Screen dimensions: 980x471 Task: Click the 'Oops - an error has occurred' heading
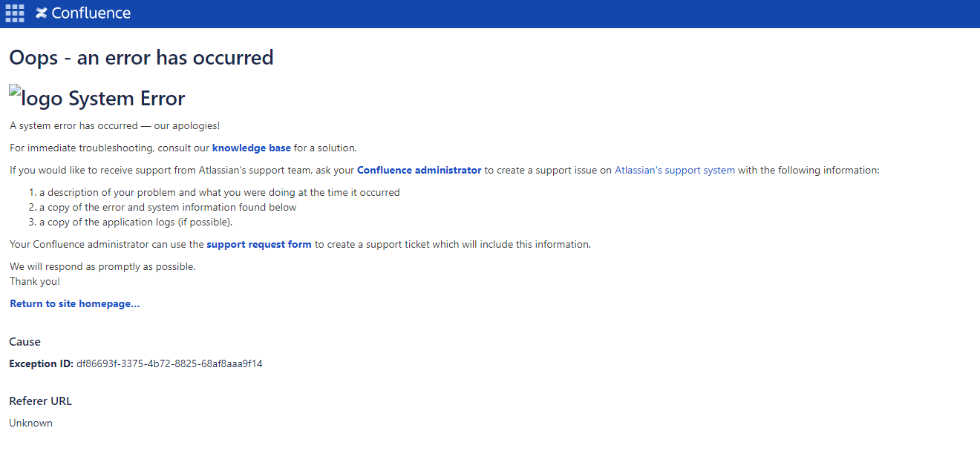coord(141,57)
